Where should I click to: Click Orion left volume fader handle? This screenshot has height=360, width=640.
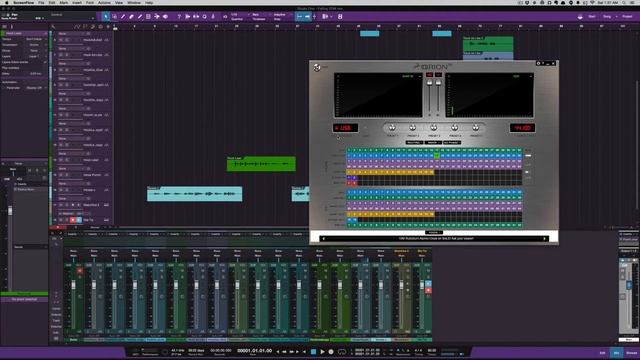click(x=429, y=83)
